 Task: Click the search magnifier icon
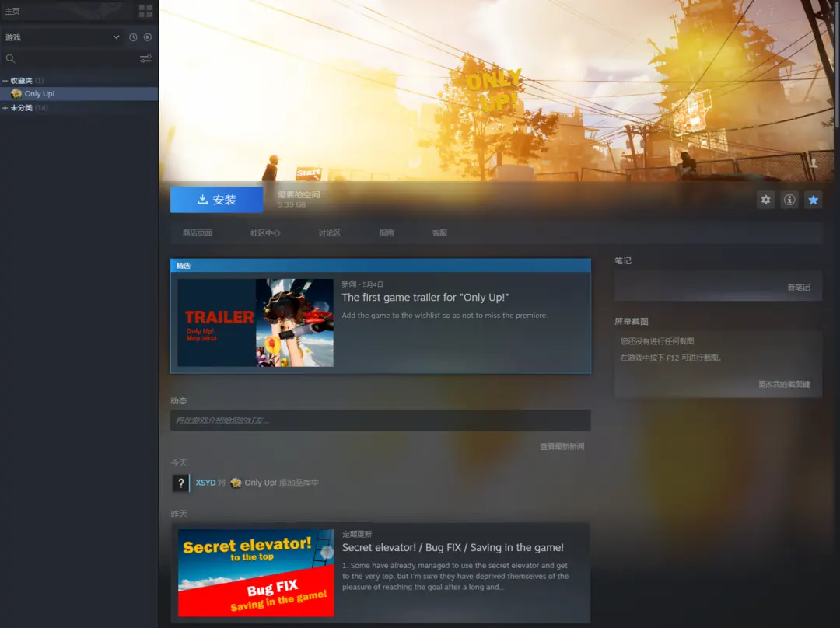10,58
